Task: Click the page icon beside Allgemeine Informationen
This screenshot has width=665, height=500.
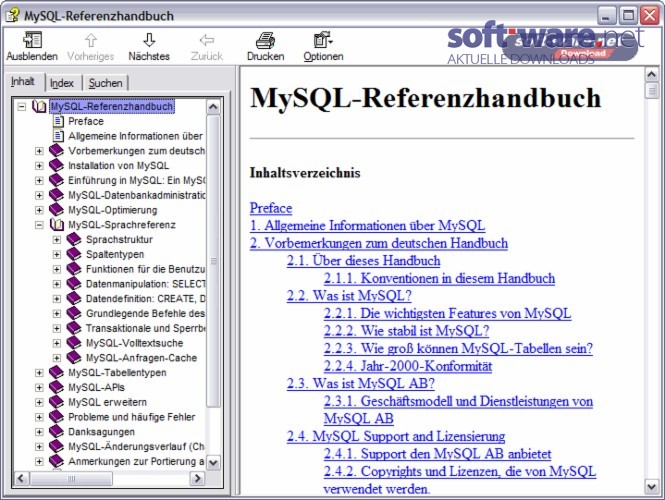Action: pyautogui.click(x=58, y=136)
